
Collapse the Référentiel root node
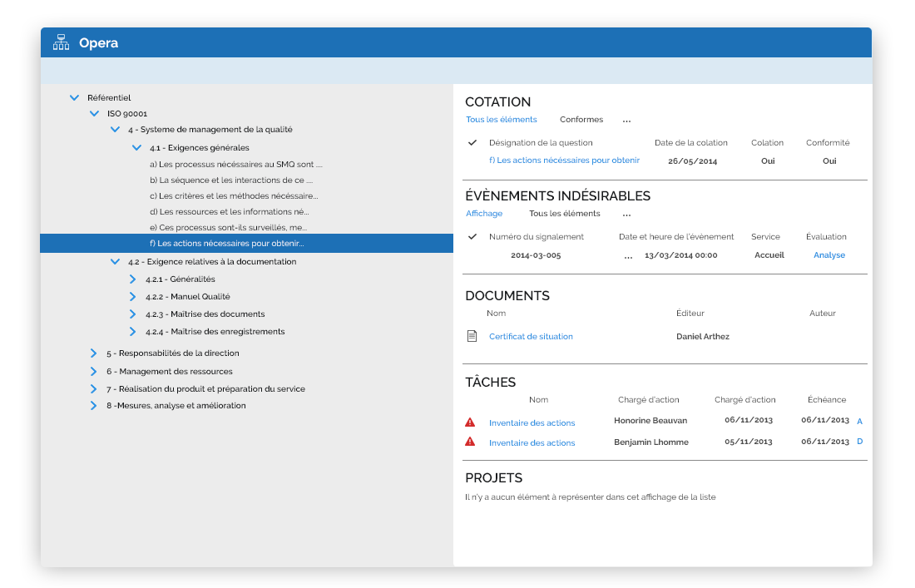click(74, 98)
